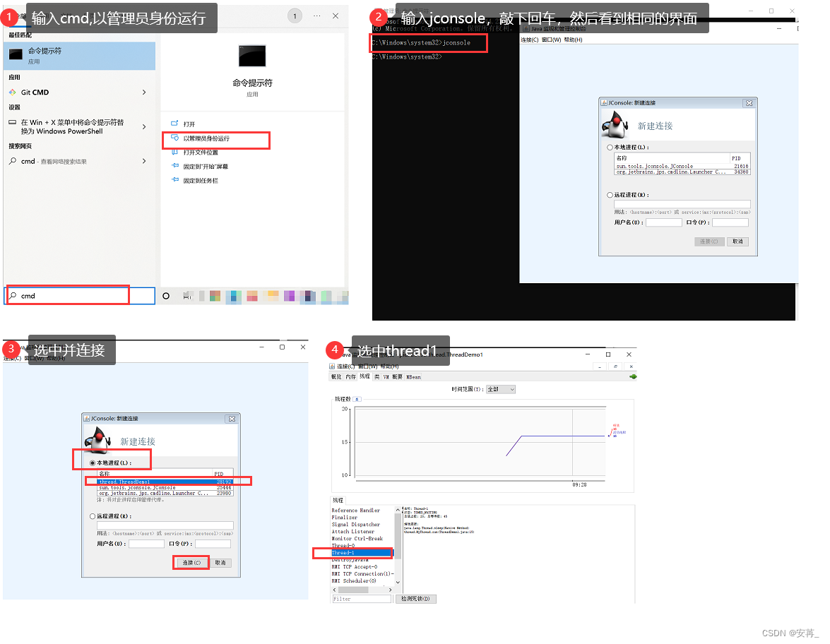Image resolution: width=830 pixels, height=644 pixels.
Task: Select RMI Scheduler(0) in thread list
Action: coord(354,581)
